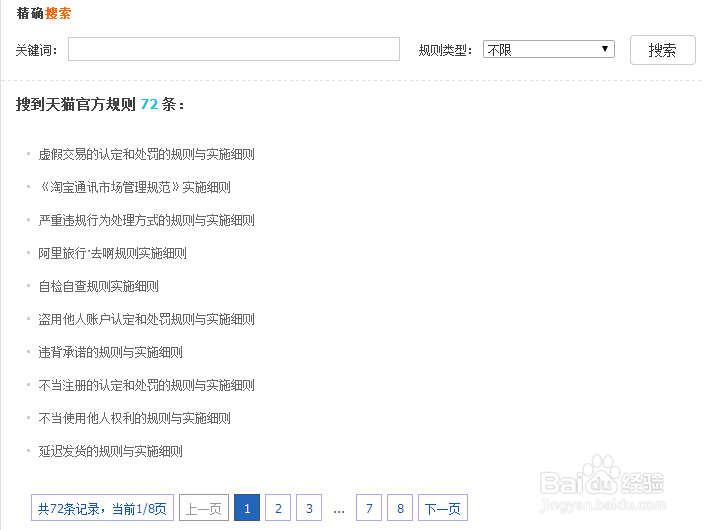The width and height of the screenshot is (704, 530).
Task: Open 不当使用他人权利的规则与实施细则
Action: [x=134, y=418]
